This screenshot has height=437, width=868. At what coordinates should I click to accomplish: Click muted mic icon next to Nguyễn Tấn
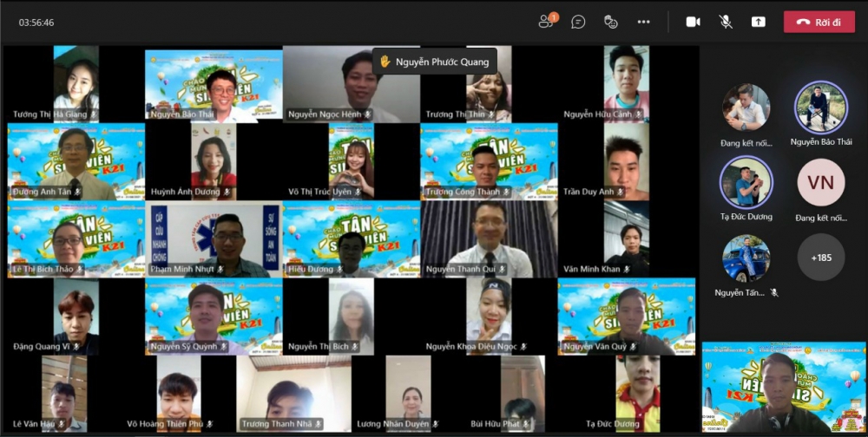coord(774,293)
